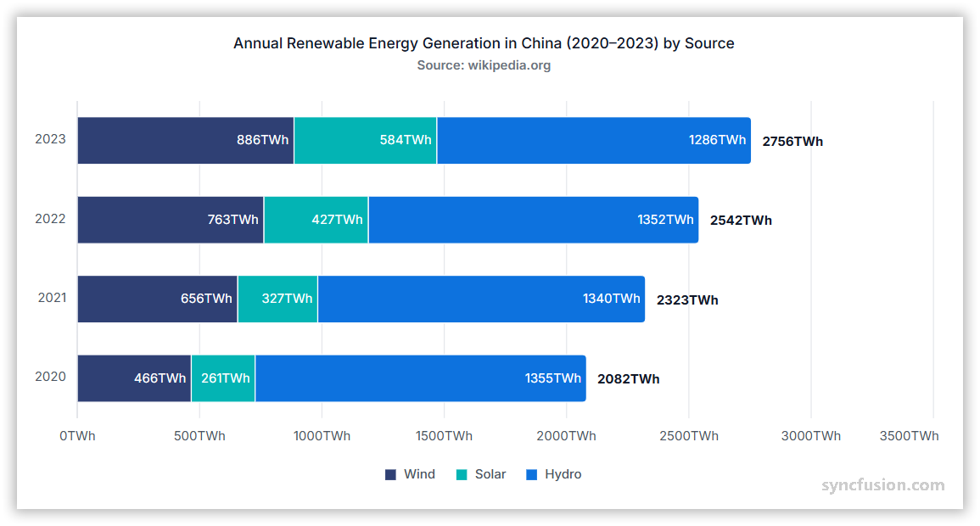Click the 2021 Hydro segment 1340TWh
Viewport: 980px width, 526px height.
coord(481,299)
